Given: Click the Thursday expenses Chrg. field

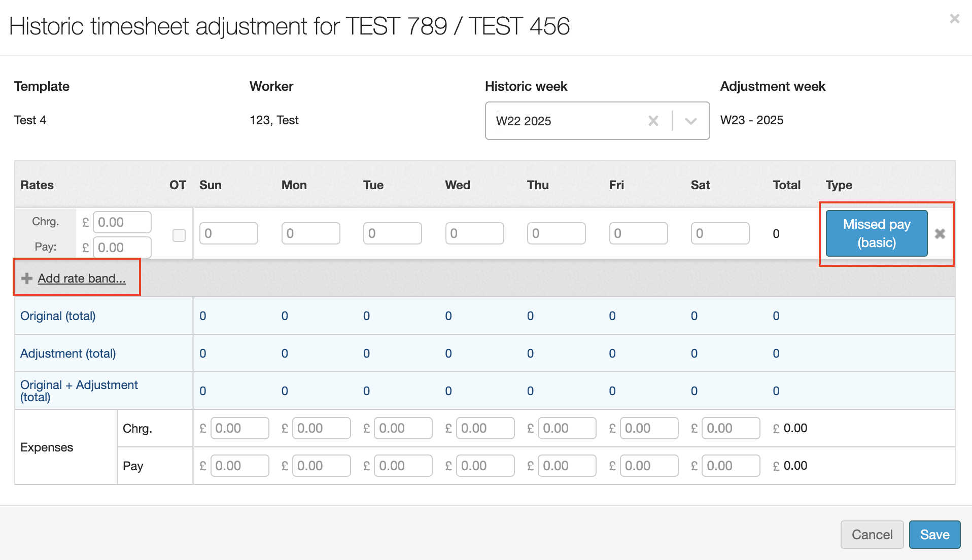Looking at the screenshot, I should click(567, 428).
